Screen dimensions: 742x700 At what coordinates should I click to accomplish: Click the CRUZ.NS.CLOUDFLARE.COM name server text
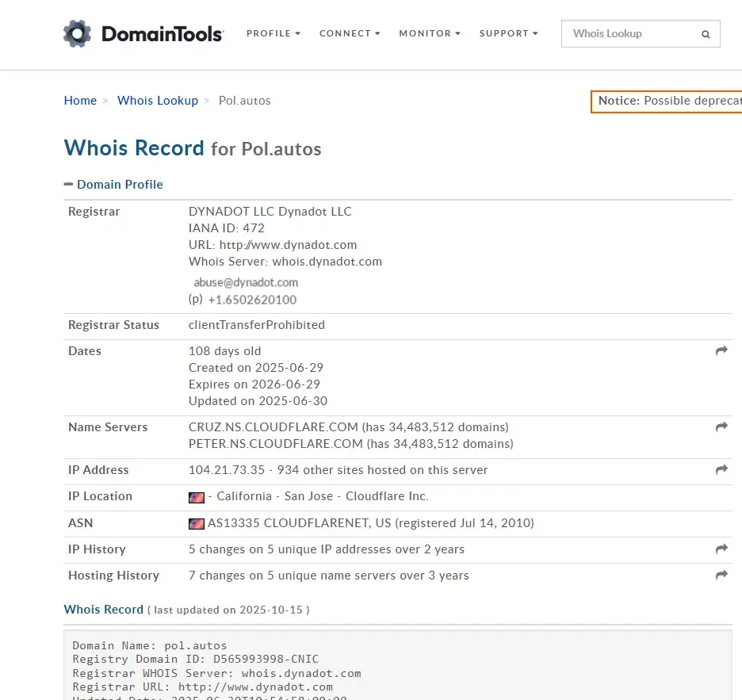point(273,427)
